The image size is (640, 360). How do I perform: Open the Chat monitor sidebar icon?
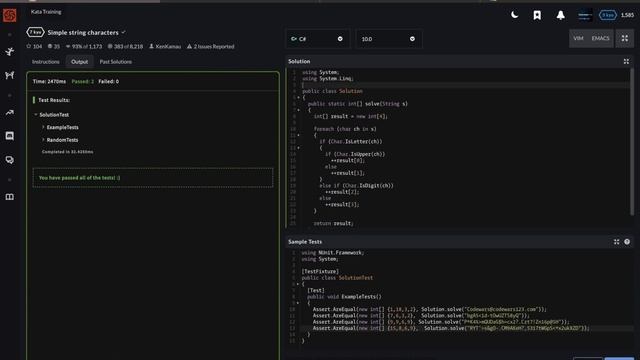pyautogui.click(x=10, y=136)
